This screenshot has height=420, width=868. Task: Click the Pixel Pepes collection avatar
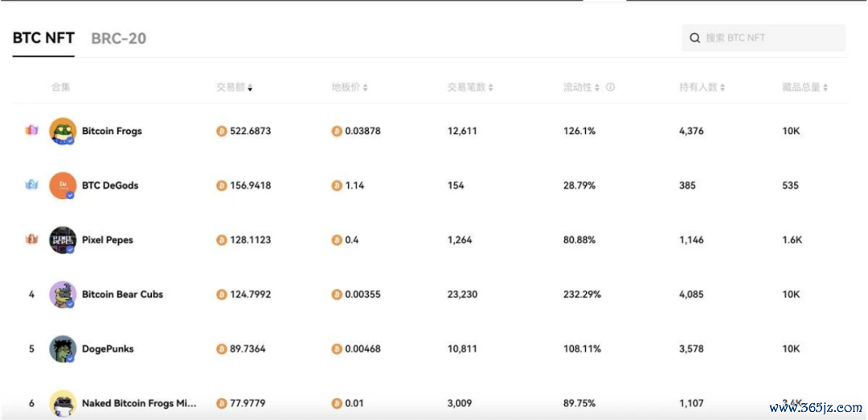click(63, 240)
